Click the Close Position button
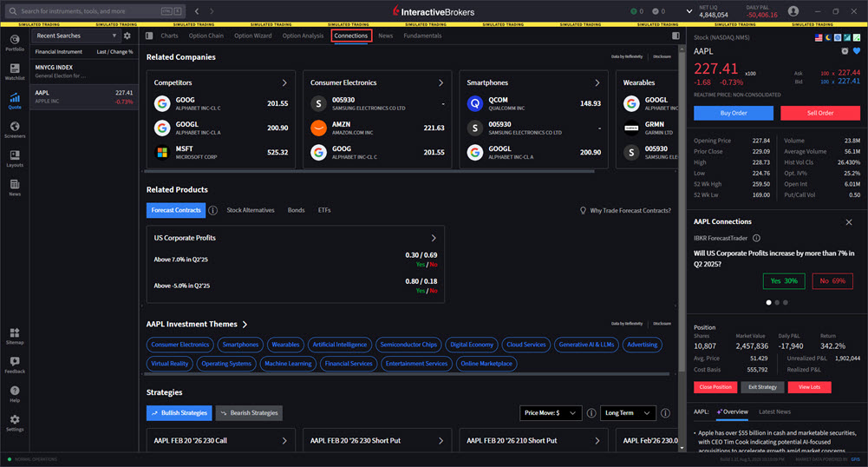 coord(715,387)
